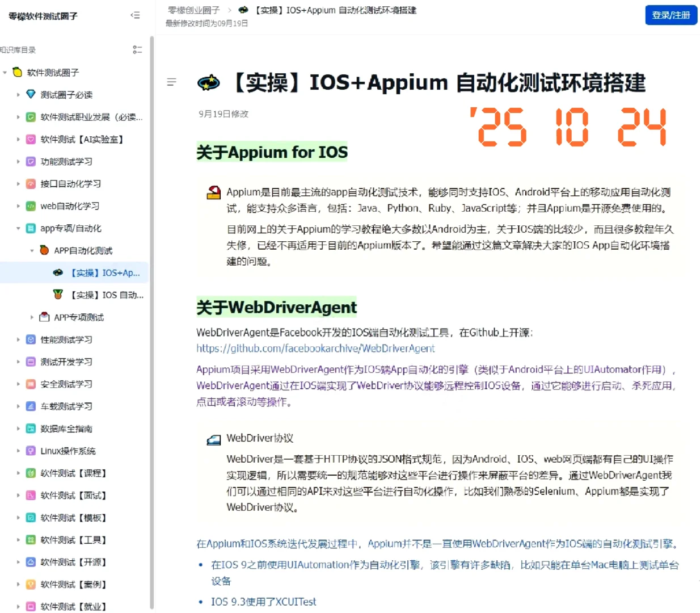Click the teal icon of app专项/自动化
The height and width of the screenshot is (613, 700).
pos(31,228)
